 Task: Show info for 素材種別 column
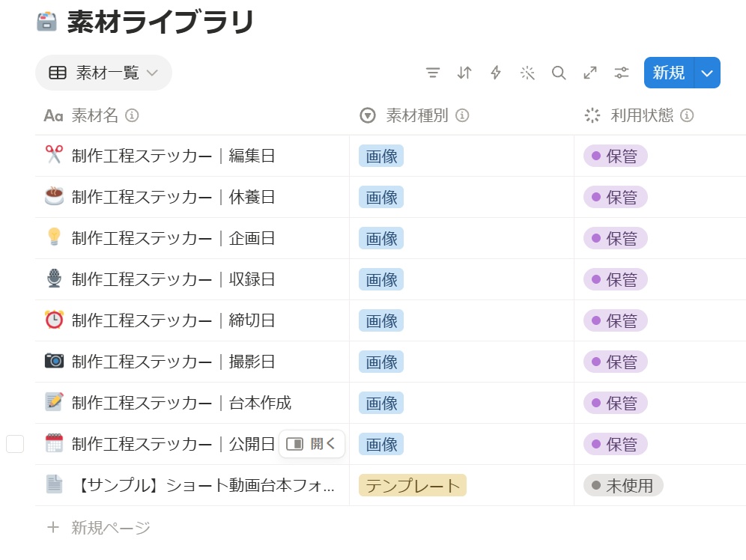click(x=462, y=115)
